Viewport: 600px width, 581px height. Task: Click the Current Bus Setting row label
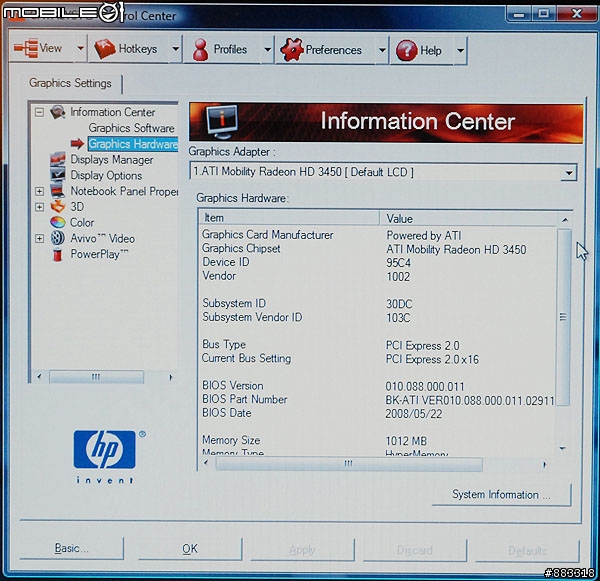[x=246, y=358]
